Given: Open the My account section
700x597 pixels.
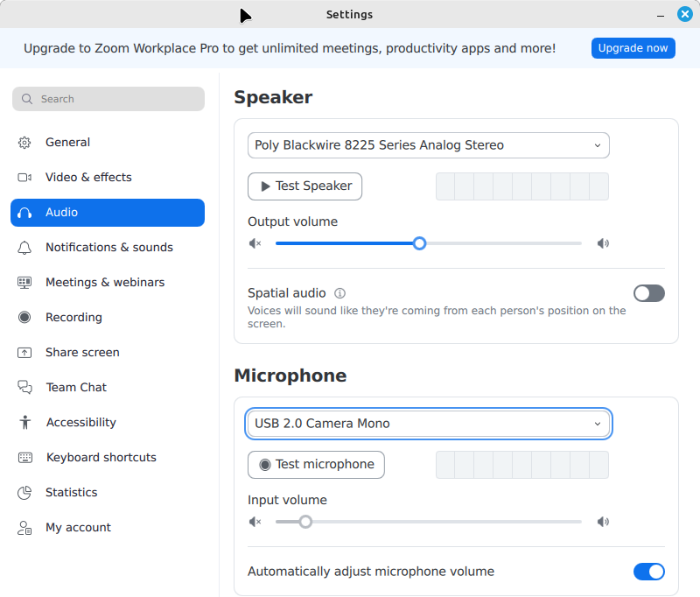Looking at the screenshot, I should 78,528.
